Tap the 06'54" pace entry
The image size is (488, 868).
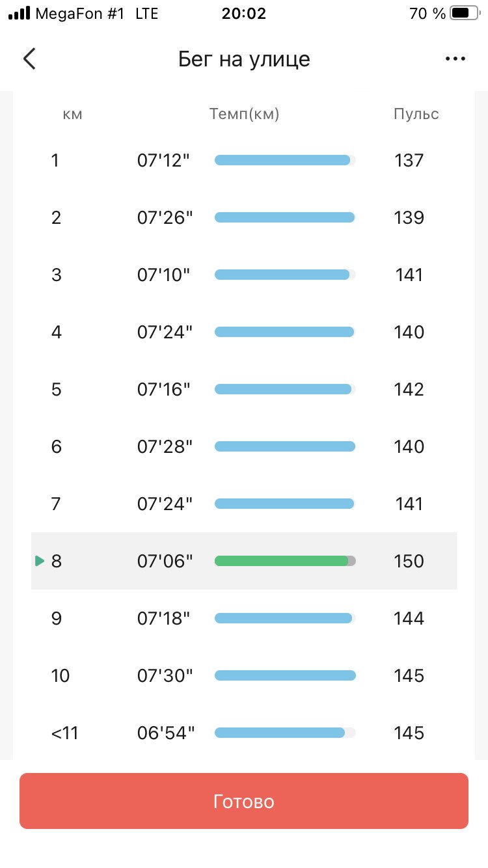(166, 733)
